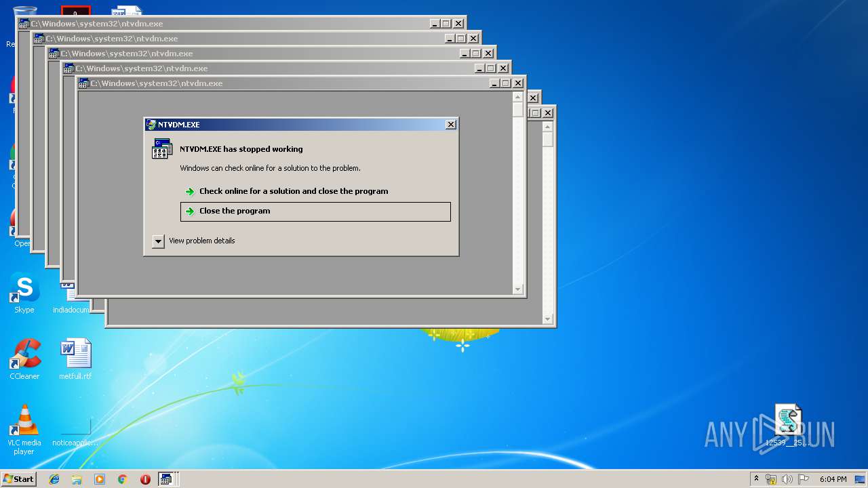This screenshot has height=488, width=868.
Task: Maximize the frontmost ntvdm.exe console window
Action: point(506,83)
